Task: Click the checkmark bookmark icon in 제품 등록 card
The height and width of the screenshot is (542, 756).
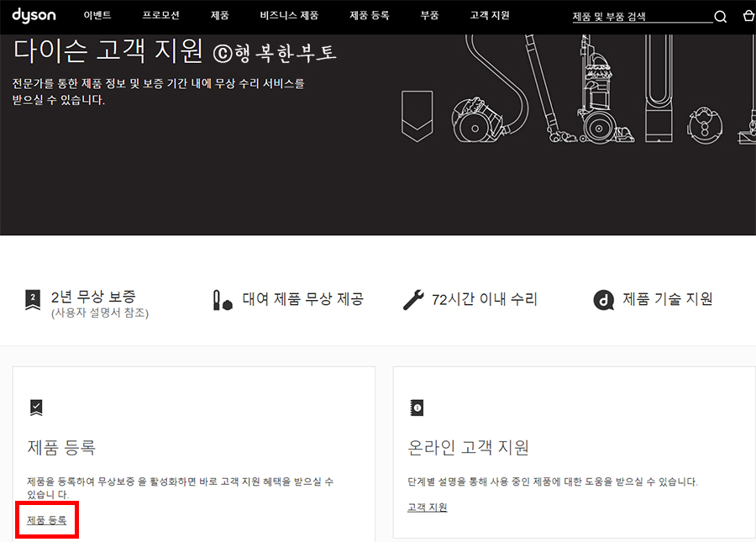Action: click(36, 408)
